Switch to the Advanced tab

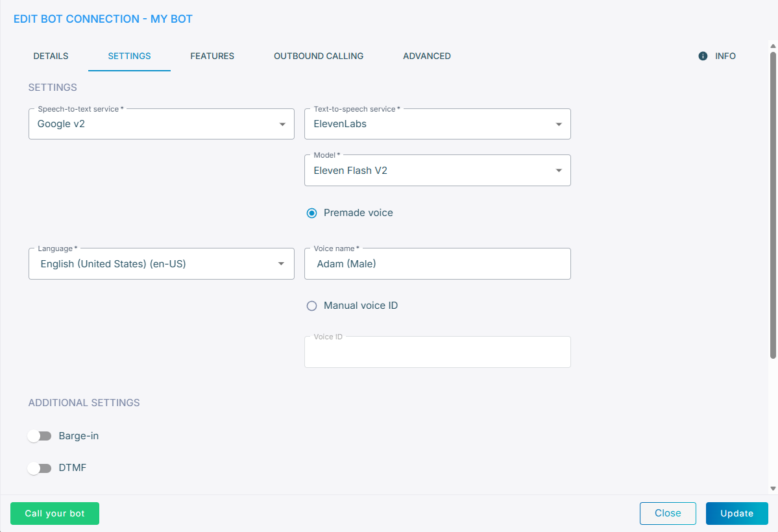click(x=427, y=56)
